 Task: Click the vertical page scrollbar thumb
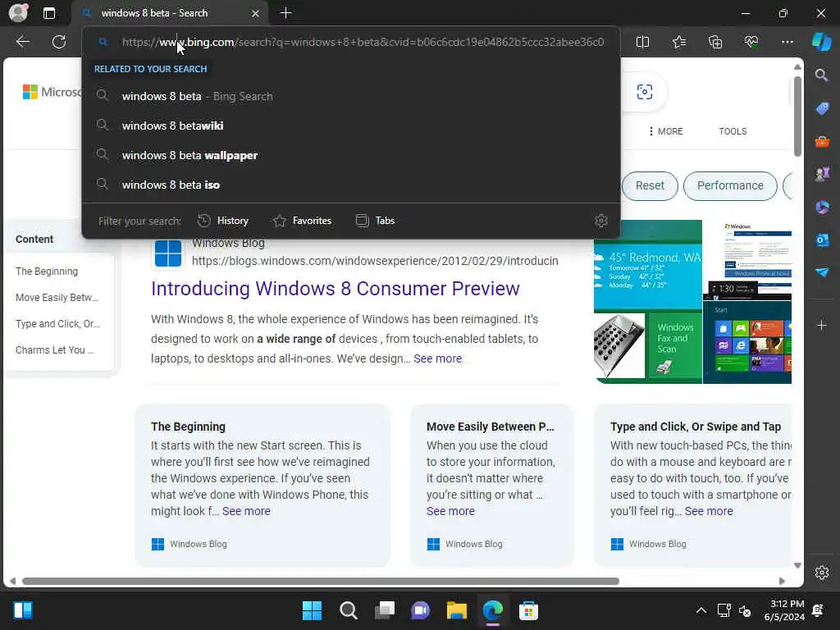(x=797, y=116)
